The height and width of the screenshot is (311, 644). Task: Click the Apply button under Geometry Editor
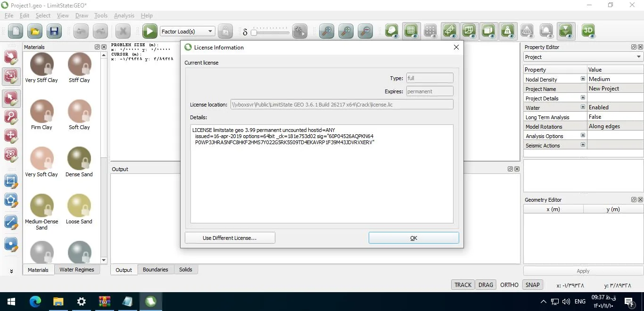583,271
